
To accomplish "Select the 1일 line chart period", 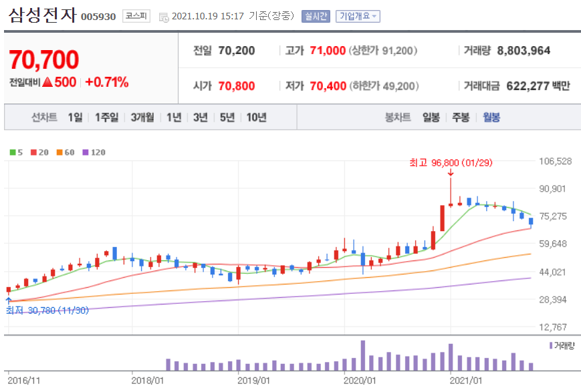I will pos(76,118).
